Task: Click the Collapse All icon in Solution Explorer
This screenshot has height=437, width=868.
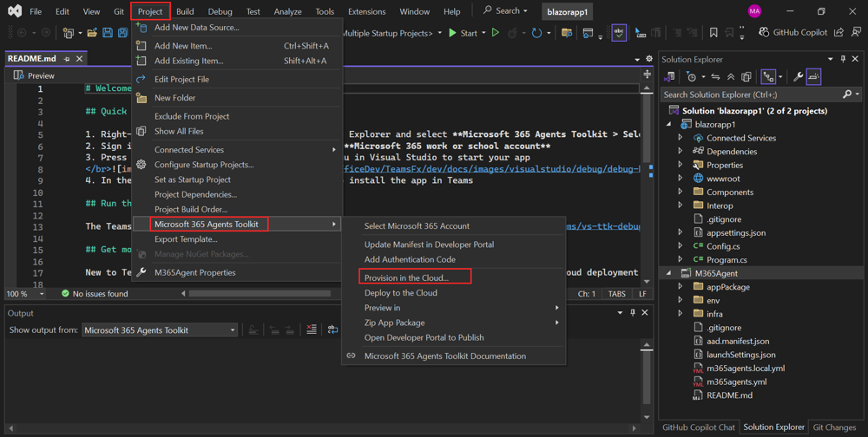Action: (731, 77)
